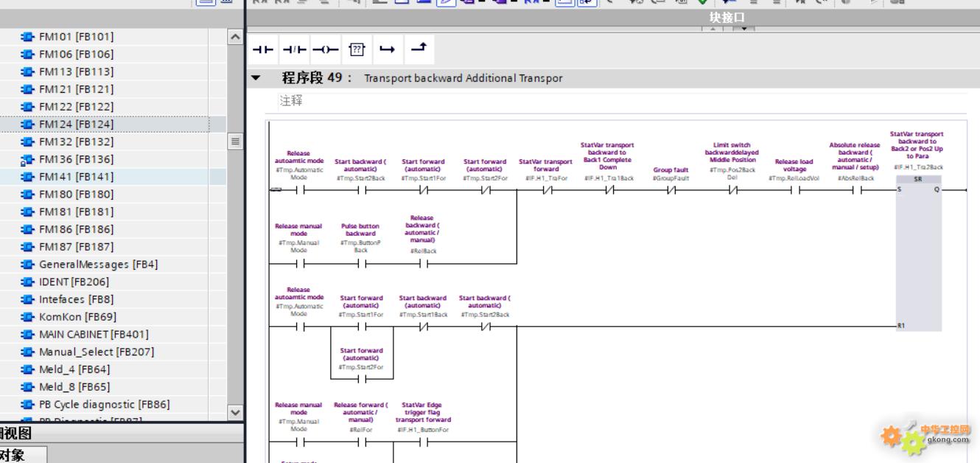The image size is (980, 463).
Task: Select the #GroupFault contact
Action: pos(671,190)
